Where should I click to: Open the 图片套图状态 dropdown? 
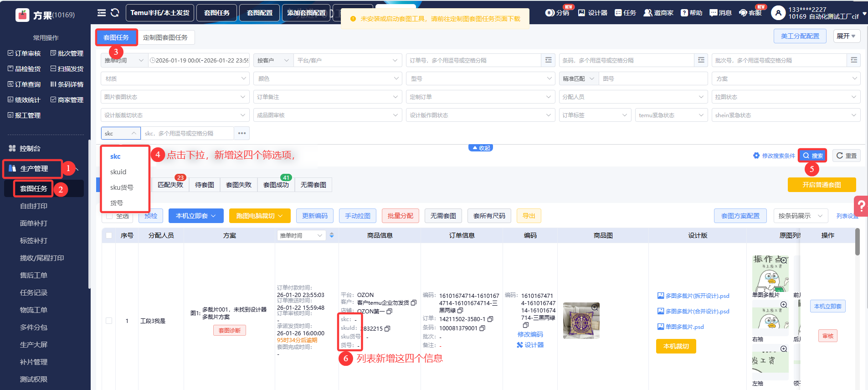tap(175, 97)
